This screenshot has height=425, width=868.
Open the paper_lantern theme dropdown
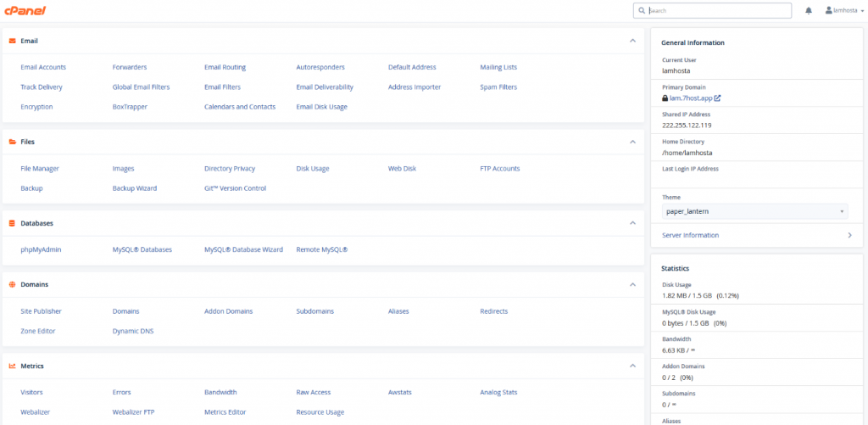click(755, 211)
